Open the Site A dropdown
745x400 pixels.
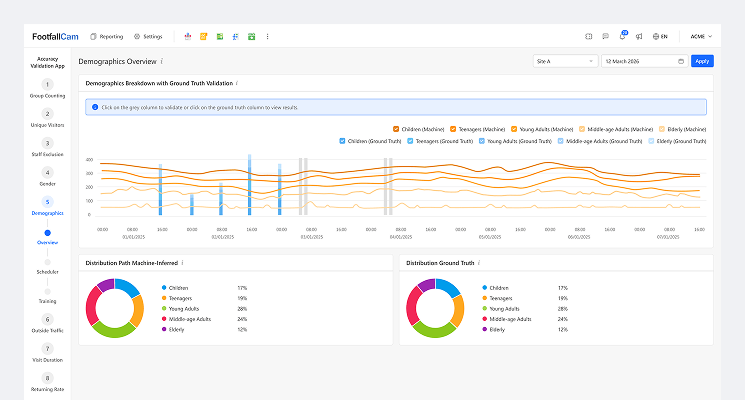click(x=563, y=61)
